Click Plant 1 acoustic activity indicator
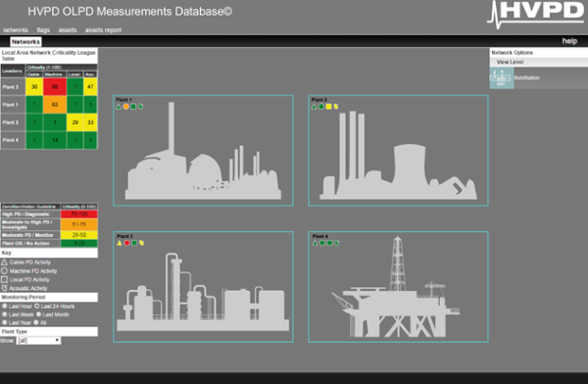This screenshot has width=588, height=384. coord(140,107)
